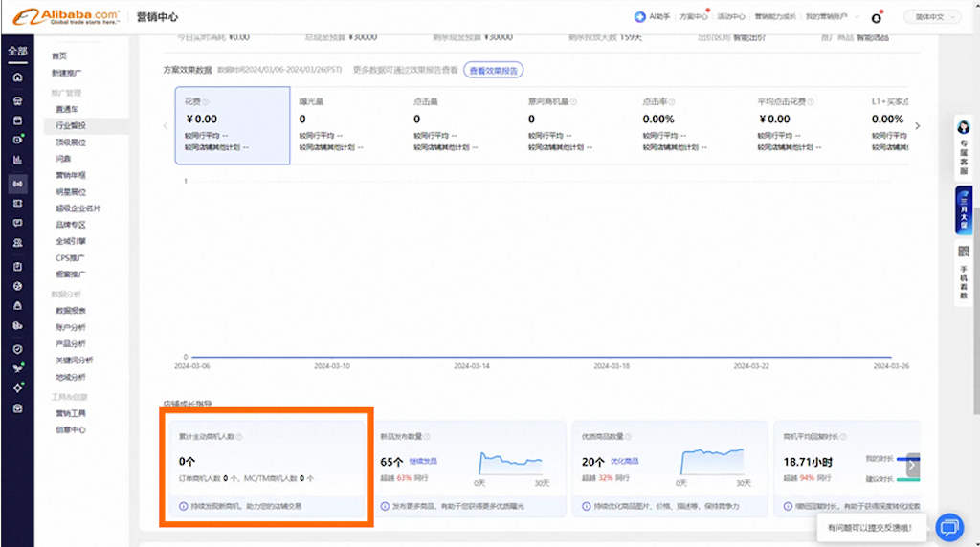Image resolution: width=980 pixels, height=547 pixels.
Task: Open 方案中心 in the top bar
Action: [x=693, y=17]
